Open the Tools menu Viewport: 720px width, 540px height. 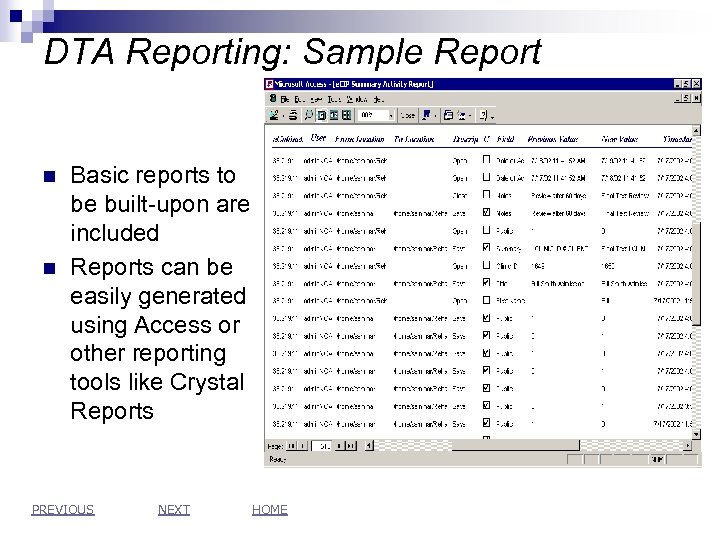334,99
